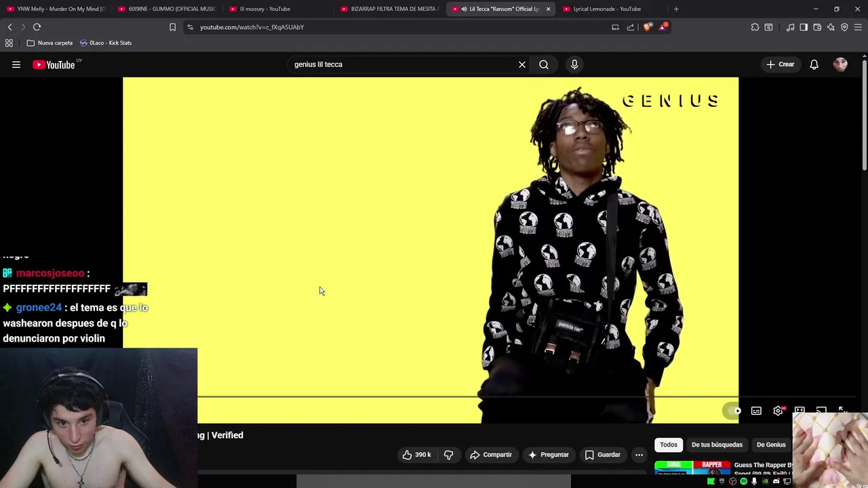Open YouTube notifications bell
Screen dimensions: 868x488
pos(814,64)
